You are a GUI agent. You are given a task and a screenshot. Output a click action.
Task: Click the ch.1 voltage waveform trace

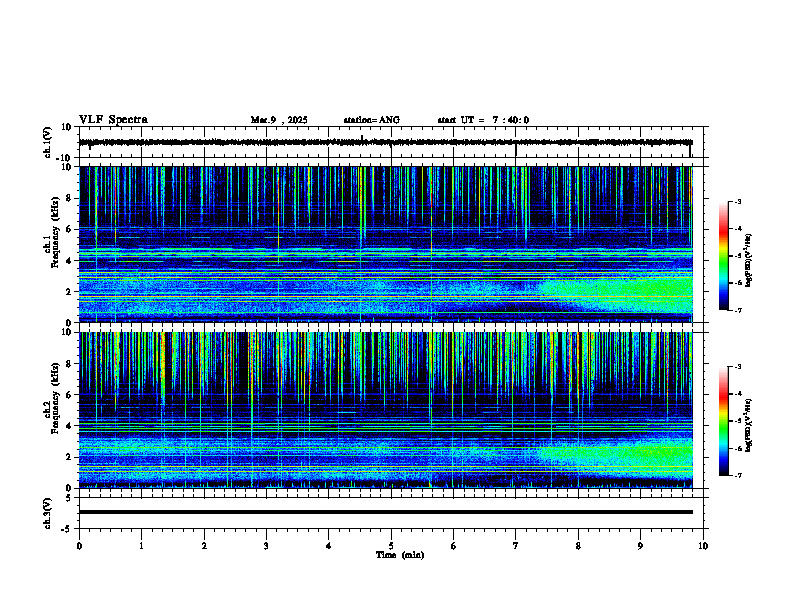tap(385, 142)
